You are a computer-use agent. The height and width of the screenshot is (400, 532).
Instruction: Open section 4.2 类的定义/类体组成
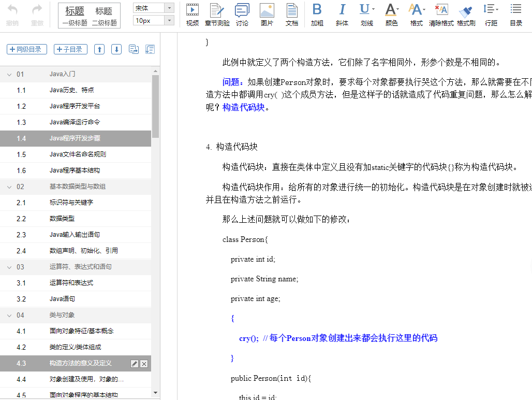pos(76,347)
